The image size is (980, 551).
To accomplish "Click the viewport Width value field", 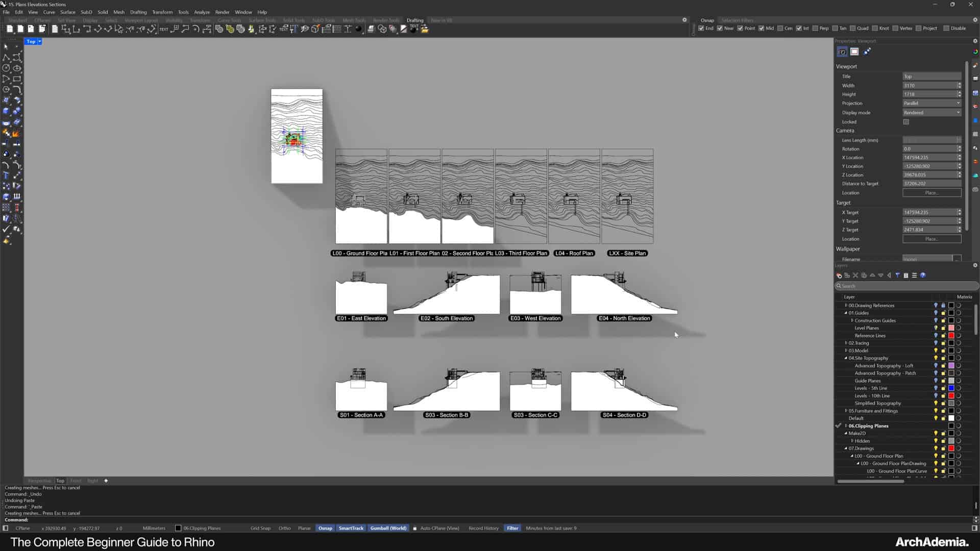I will 929,86.
